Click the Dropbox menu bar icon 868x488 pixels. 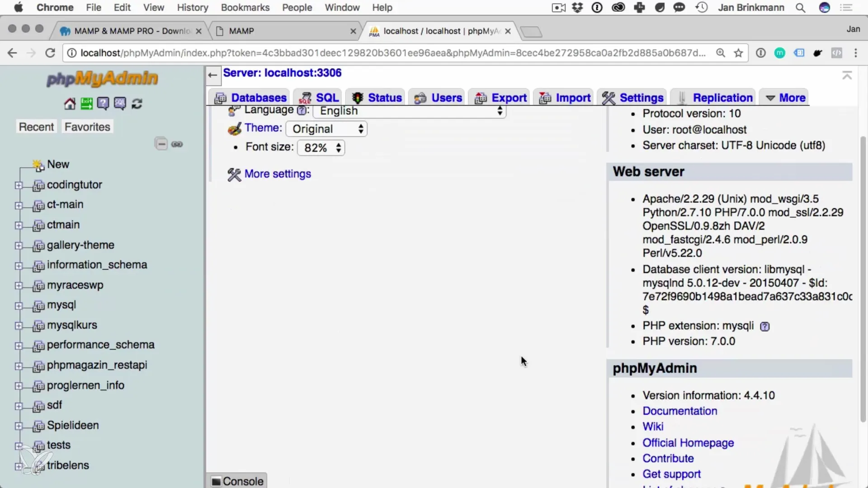[577, 8]
